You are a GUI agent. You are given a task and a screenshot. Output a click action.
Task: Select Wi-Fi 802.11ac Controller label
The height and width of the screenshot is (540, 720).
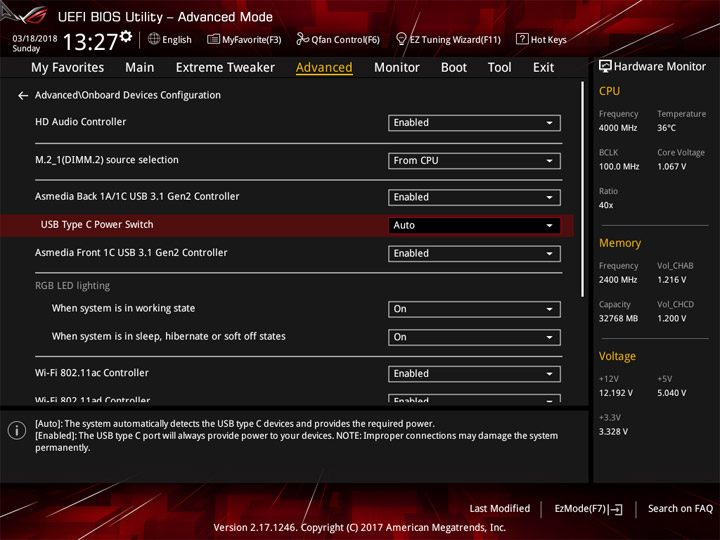[x=92, y=373]
